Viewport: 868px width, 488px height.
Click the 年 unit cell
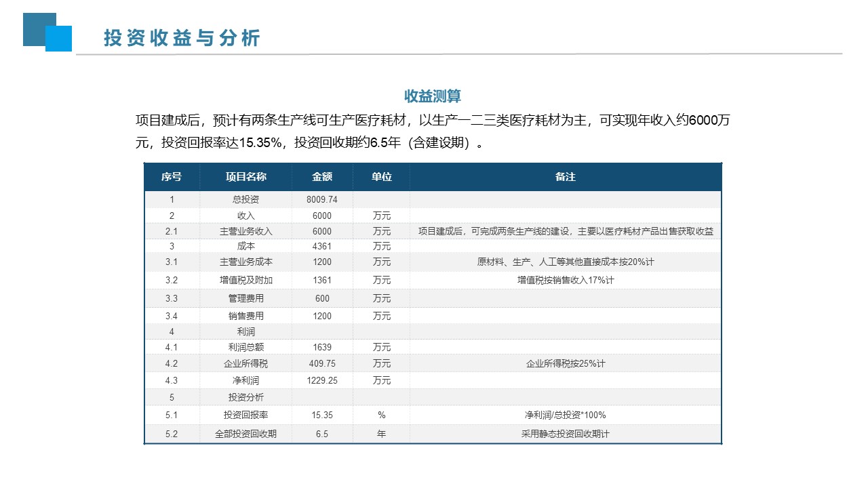[x=382, y=434]
